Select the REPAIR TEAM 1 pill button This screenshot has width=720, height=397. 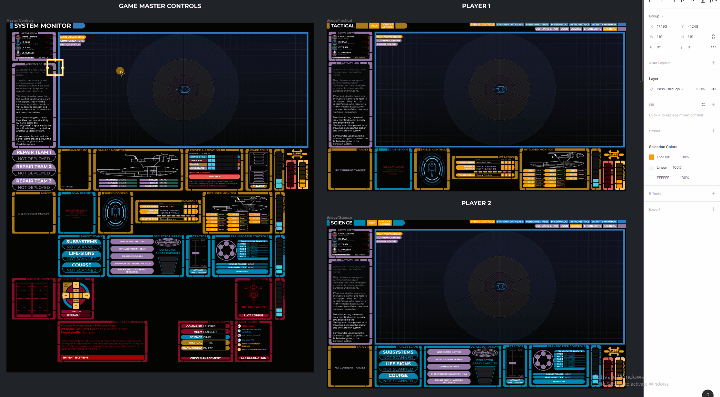click(x=34, y=152)
